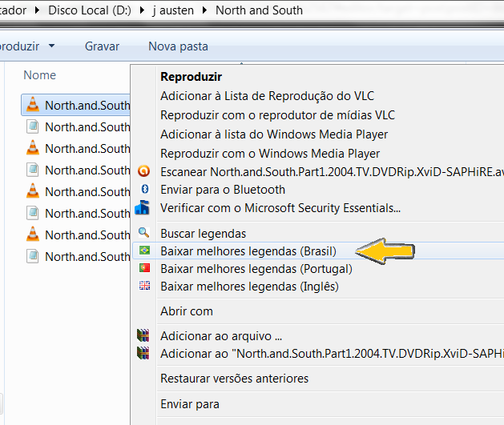This screenshot has width=504, height=425.
Task: Click the Portugal flag subtitle icon
Action: pyautogui.click(x=144, y=267)
